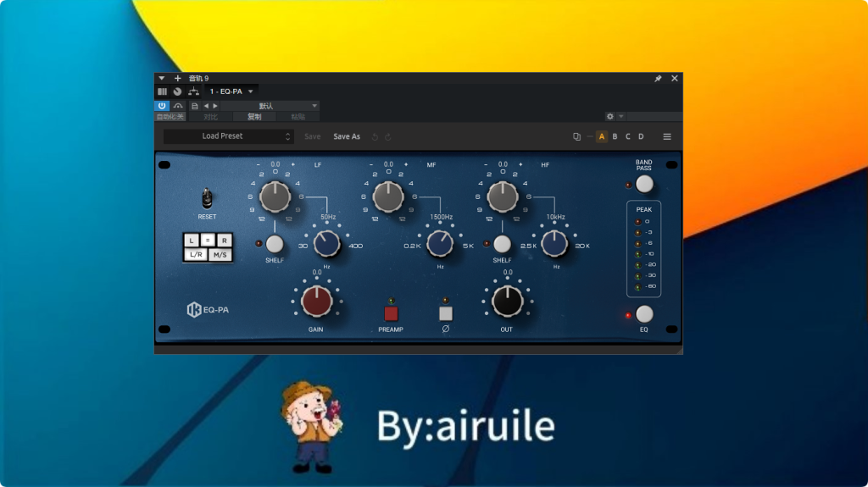Go to the previous preset
Viewport: 868px width, 487px height.
point(206,106)
